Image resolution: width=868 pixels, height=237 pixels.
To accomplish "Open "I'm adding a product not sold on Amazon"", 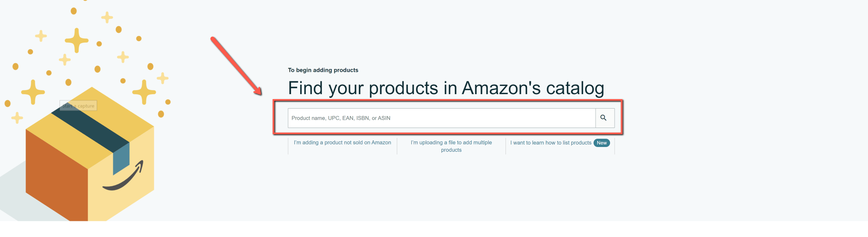I will click(x=342, y=142).
